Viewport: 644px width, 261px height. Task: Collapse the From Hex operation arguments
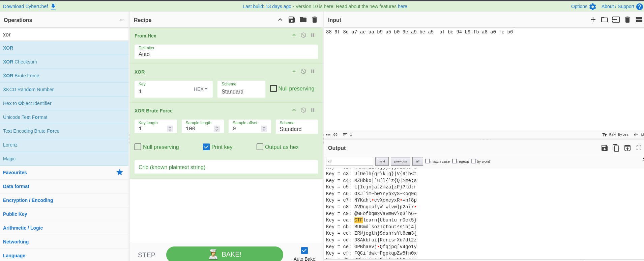(x=294, y=35)
